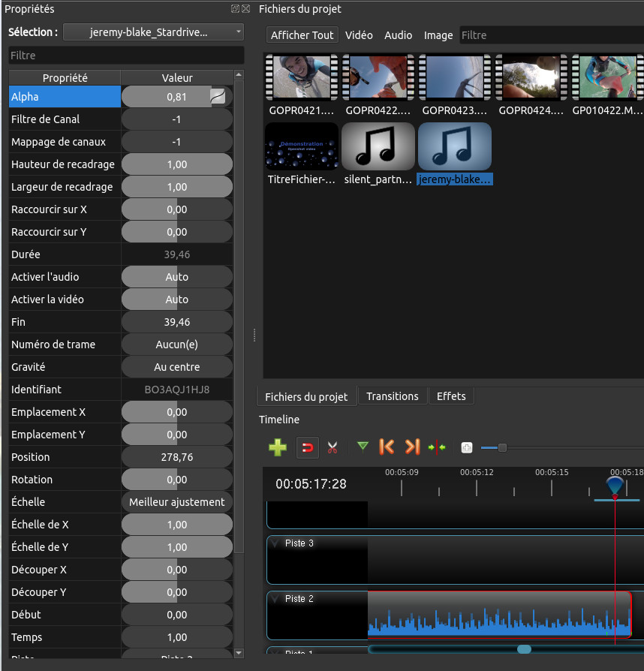
Task: Jump to next marker
Action: (x=412, y=447)
